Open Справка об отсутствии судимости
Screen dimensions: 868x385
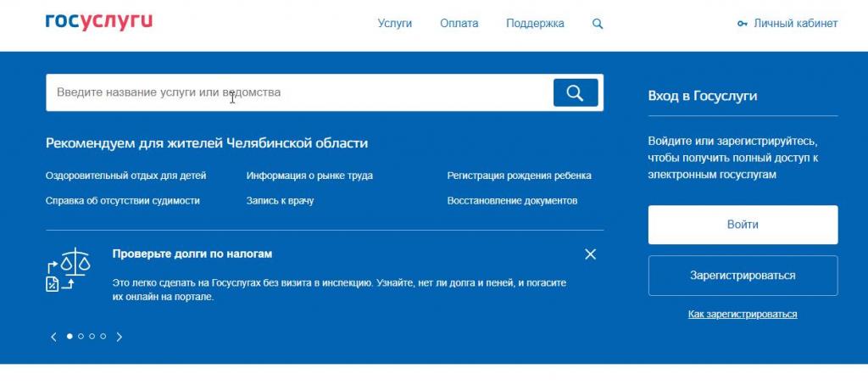[123, 201]
